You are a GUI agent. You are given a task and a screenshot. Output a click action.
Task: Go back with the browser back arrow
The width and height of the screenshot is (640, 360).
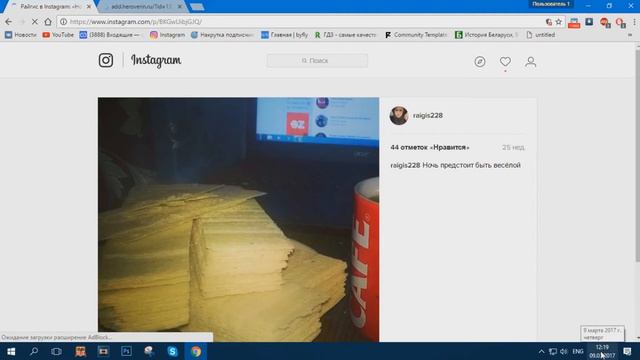tap(9, 22)
